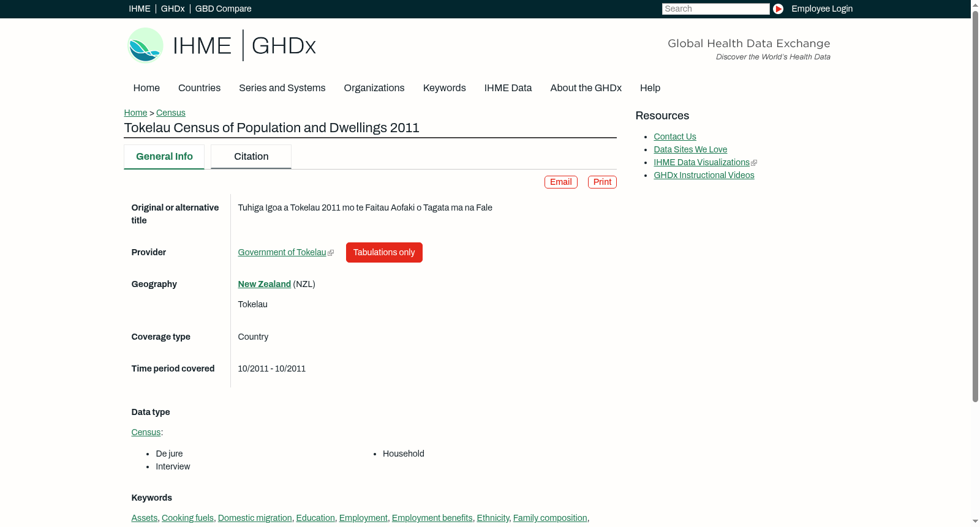Click the '10/2011 - 10/2011' time period text
The width and height of the screenshot is (980, 527).
point(271,368)
